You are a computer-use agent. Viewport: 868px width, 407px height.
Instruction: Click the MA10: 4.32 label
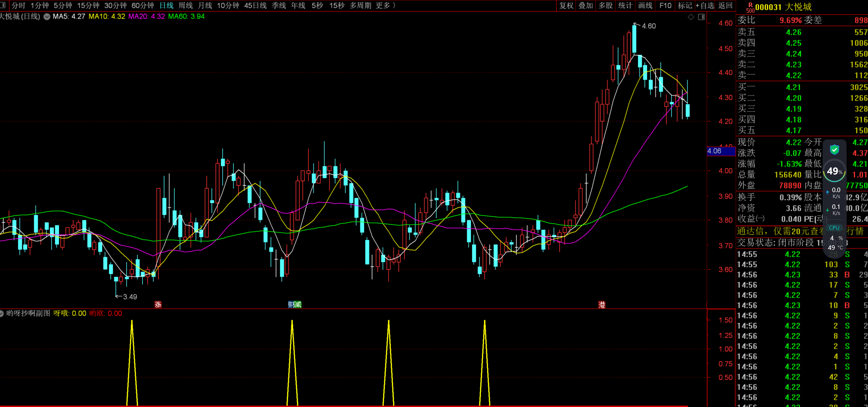coord(107,16)
